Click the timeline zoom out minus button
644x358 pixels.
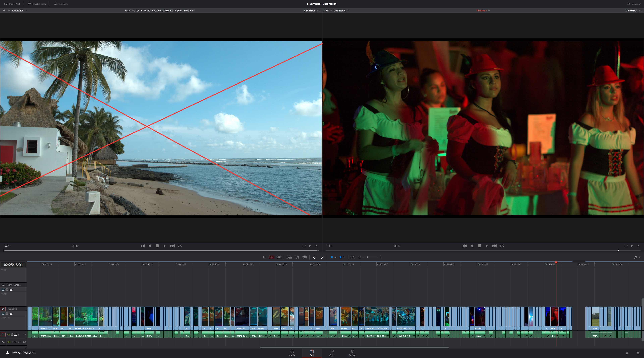click(360, 257)
